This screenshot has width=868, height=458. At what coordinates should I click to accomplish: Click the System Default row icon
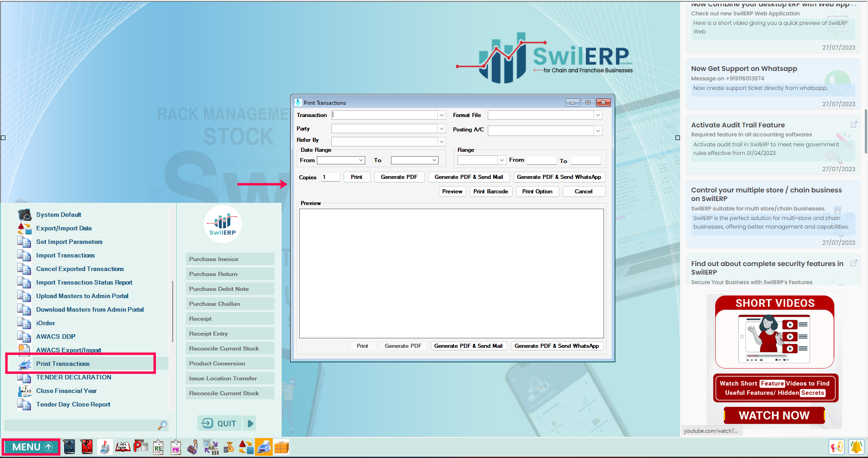pos(24,215)
